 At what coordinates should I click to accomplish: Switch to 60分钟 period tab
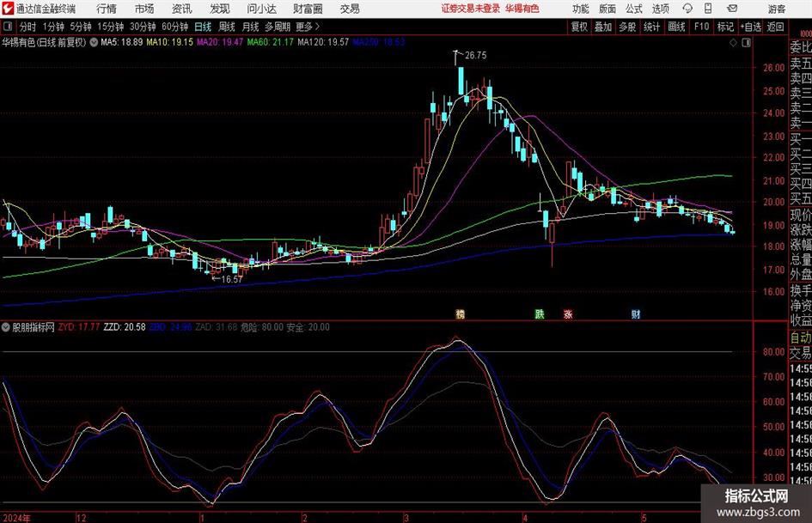(175, 27)
